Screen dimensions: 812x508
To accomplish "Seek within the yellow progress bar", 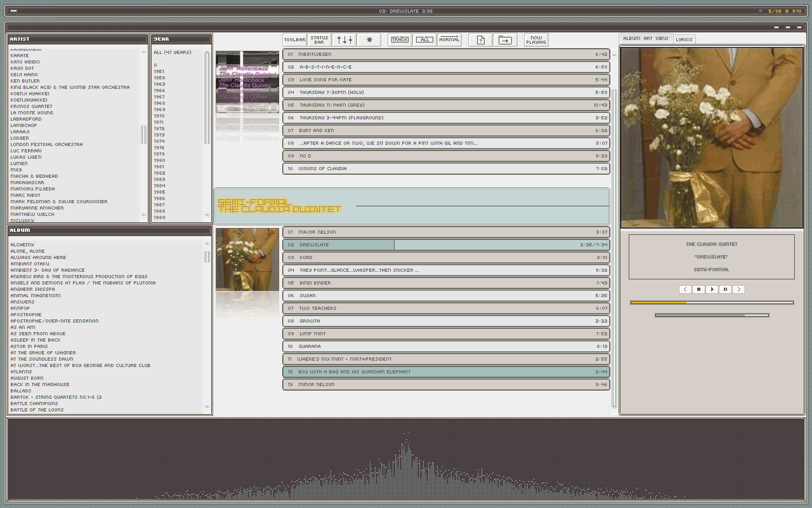I will coord(712,303).
